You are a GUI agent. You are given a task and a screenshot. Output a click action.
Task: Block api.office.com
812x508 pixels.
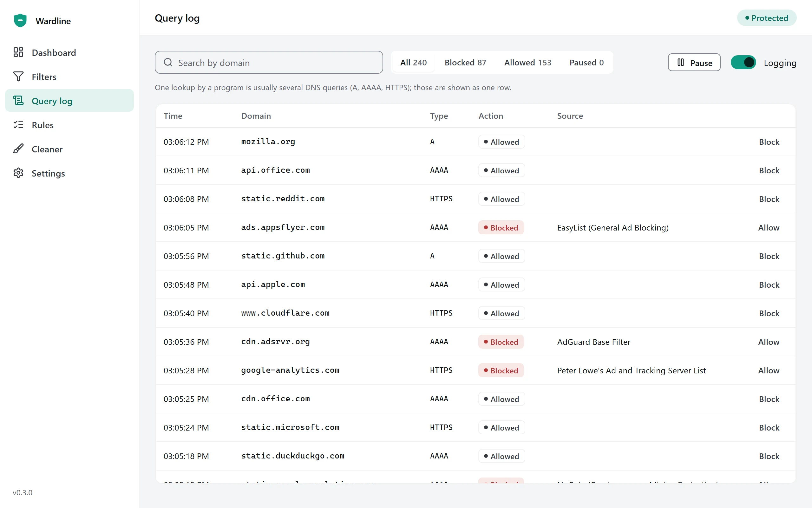769,170
